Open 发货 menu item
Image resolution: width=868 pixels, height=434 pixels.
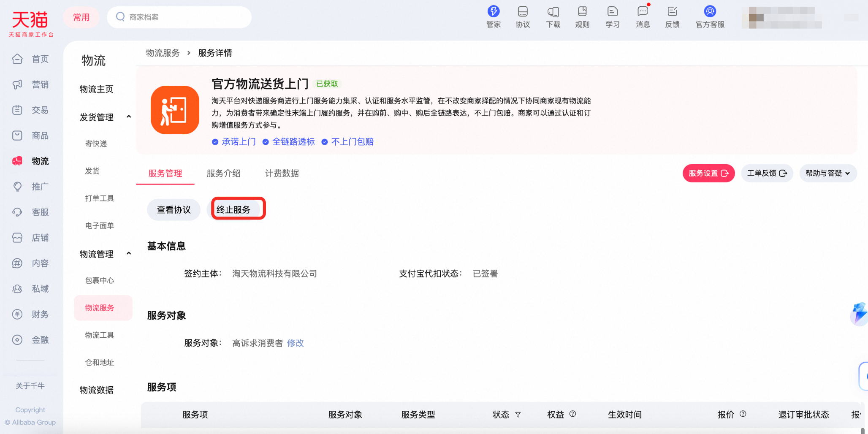pyautogui.click(x=92, y=171)
